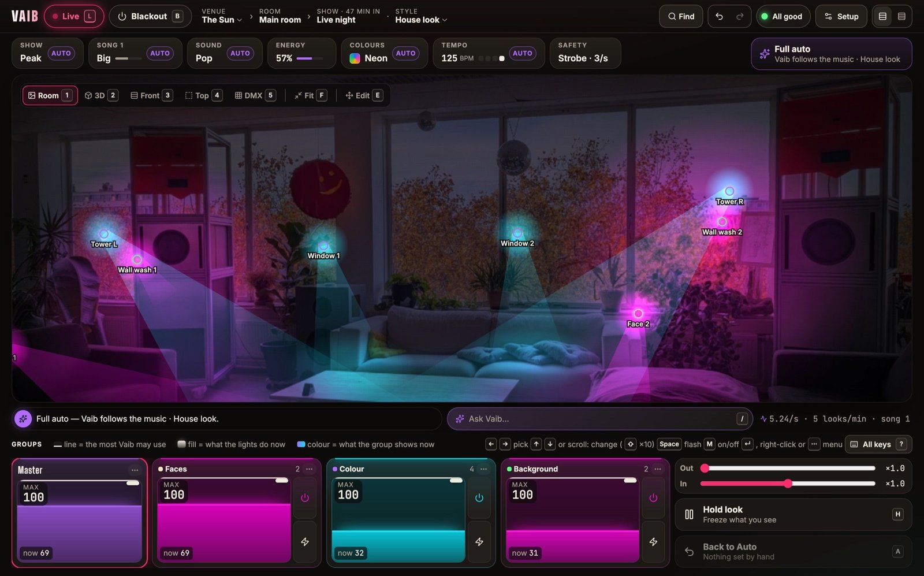Click Hold look to freeze lights

[793, 514]
